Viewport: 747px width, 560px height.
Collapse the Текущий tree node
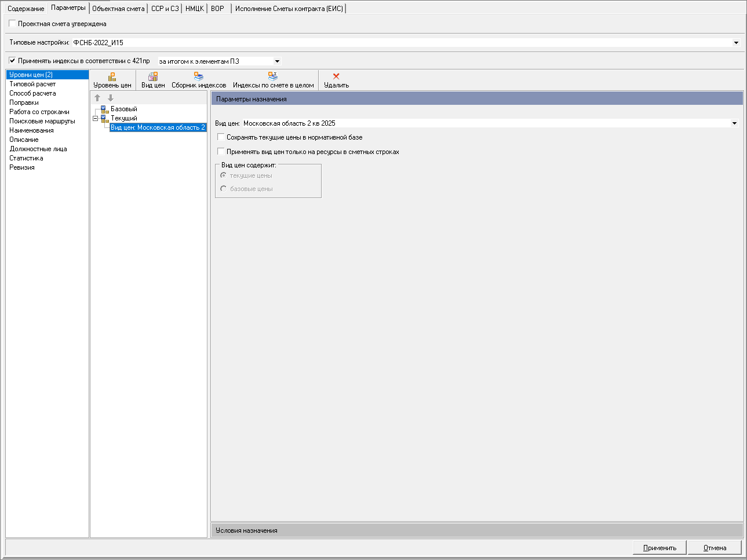[x=95, y=118]
